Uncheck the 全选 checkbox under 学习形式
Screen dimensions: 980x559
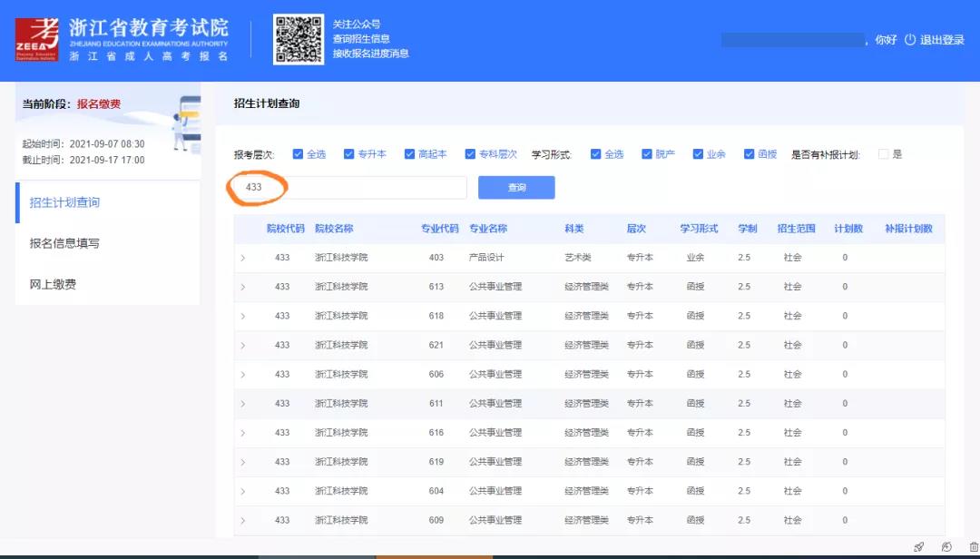[595, 153]
